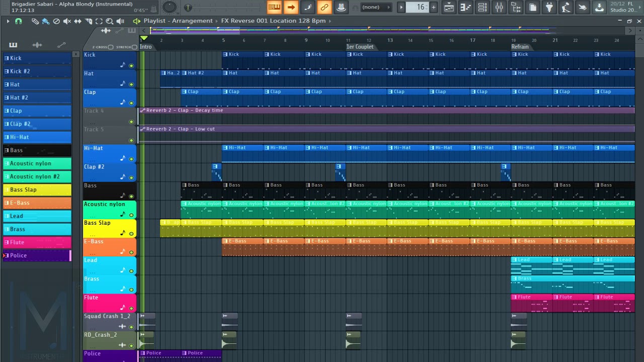Select the Delete tool circle-slash icon
644x362 pixels.
56,21
